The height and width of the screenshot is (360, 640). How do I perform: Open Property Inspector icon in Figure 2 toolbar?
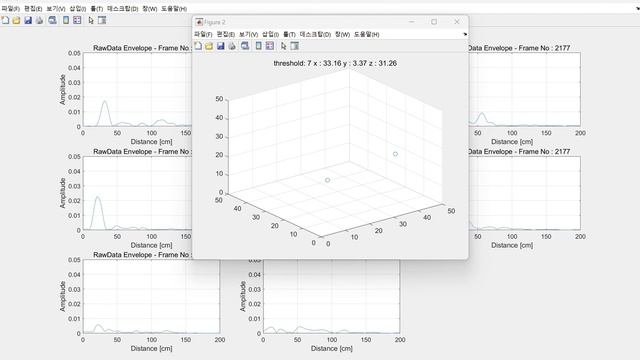tap(295, 46)
